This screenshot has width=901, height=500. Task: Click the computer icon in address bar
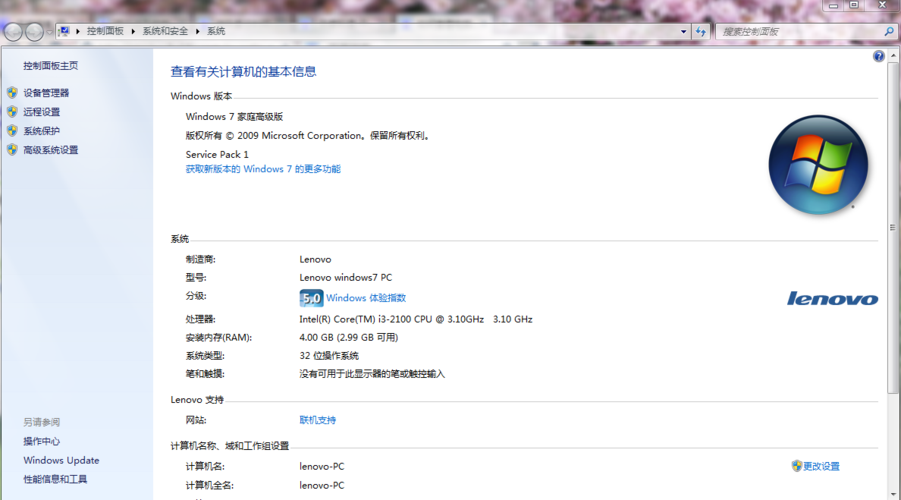click(64, 31)
